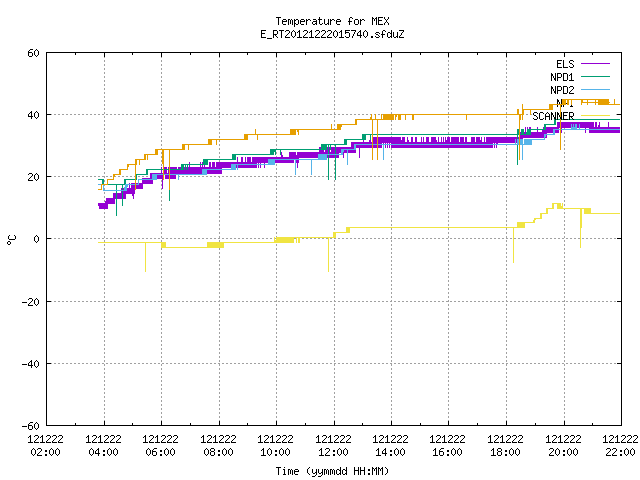
Task: Click the y-axis label -60
Action: (31, 426)
